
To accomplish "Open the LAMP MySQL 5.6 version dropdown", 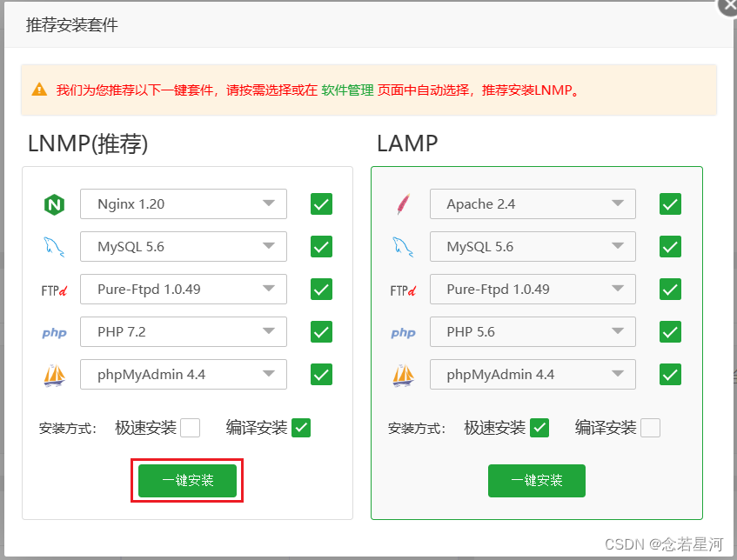I will pyautogui.click(x=533, y=247).
